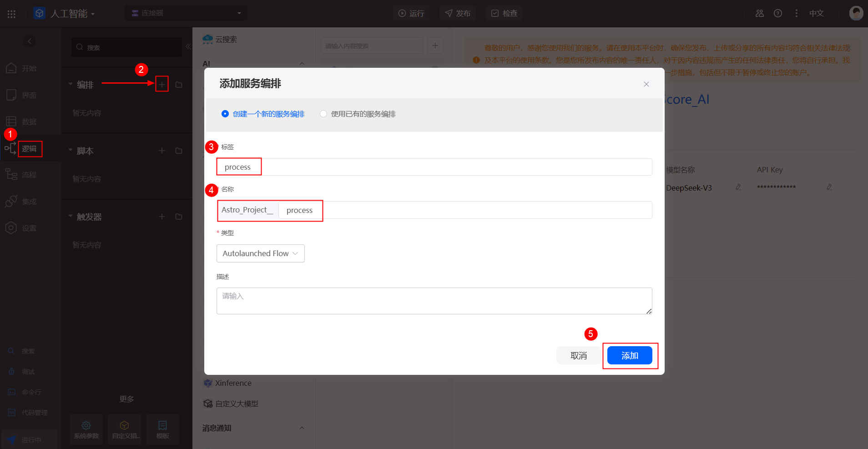Add a new 编排 with plus icon
This screenshot has width=868, height=449.
(162, 84)
